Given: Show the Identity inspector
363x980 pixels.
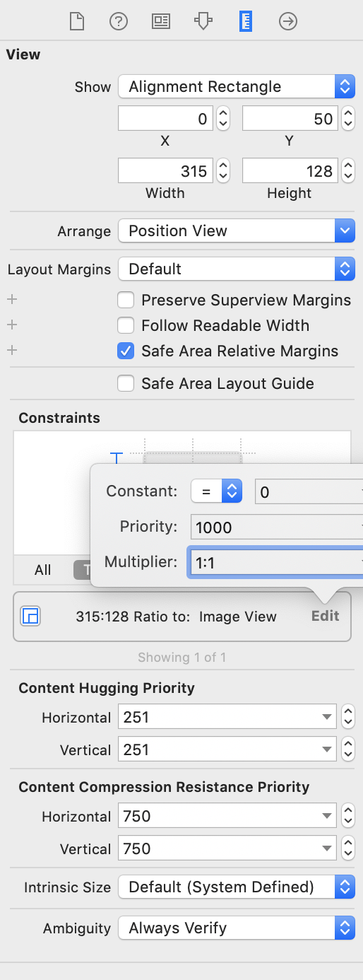Looking at the screenshot, I should click(161, 21).
